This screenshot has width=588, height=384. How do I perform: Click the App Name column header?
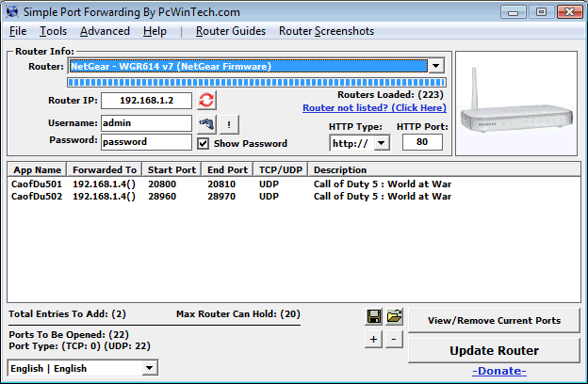[37, 169]
